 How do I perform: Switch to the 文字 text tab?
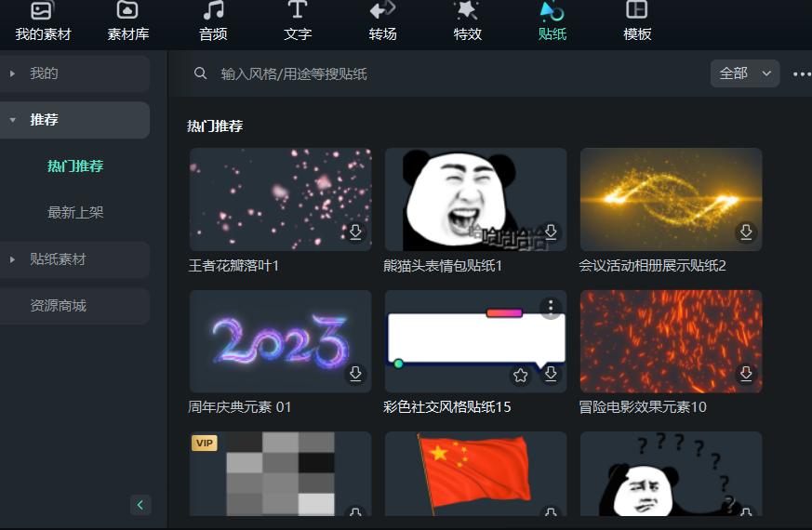tap(298, 21)
